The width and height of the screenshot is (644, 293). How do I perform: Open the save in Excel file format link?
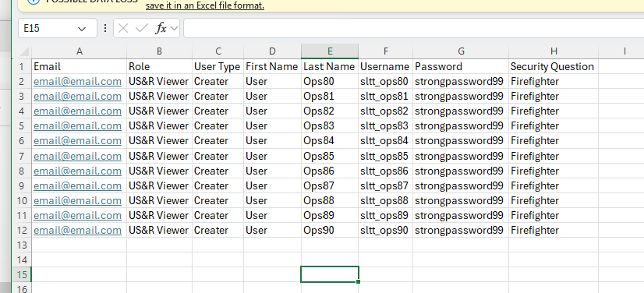point(204,5)
